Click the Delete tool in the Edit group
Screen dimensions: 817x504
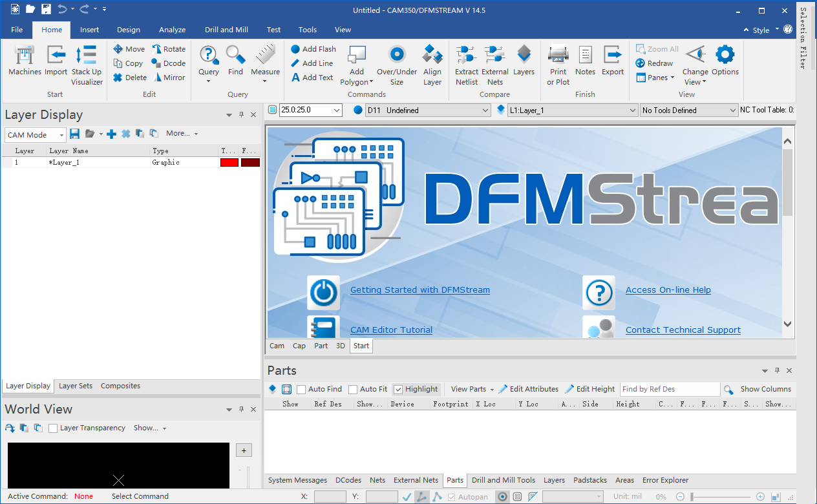[x=130, y=78]
